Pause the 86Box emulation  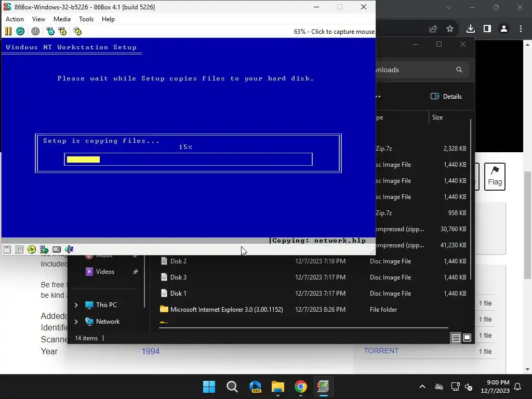pos(8,32)
